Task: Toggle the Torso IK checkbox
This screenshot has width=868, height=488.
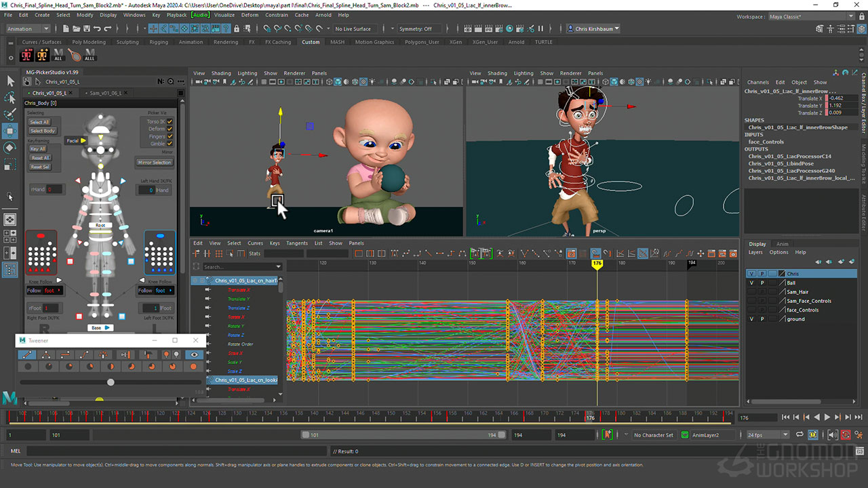Action: (170, 122)
